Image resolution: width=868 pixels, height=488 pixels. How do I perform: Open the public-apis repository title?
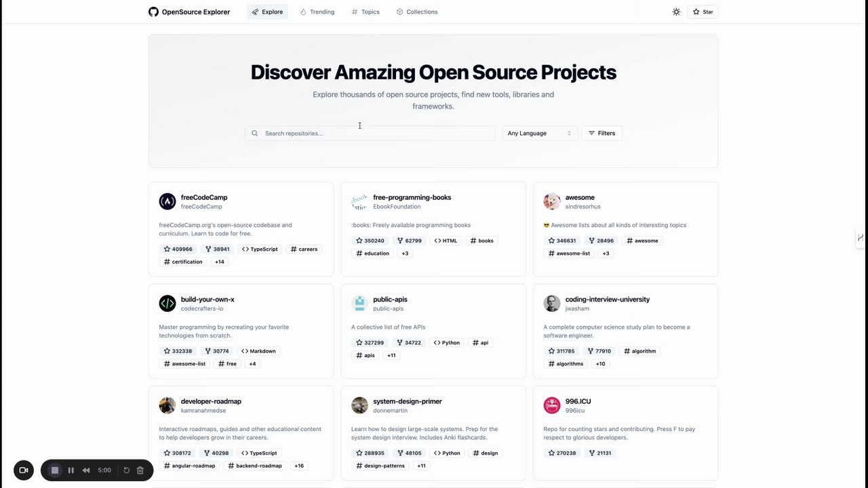[390, 300]
